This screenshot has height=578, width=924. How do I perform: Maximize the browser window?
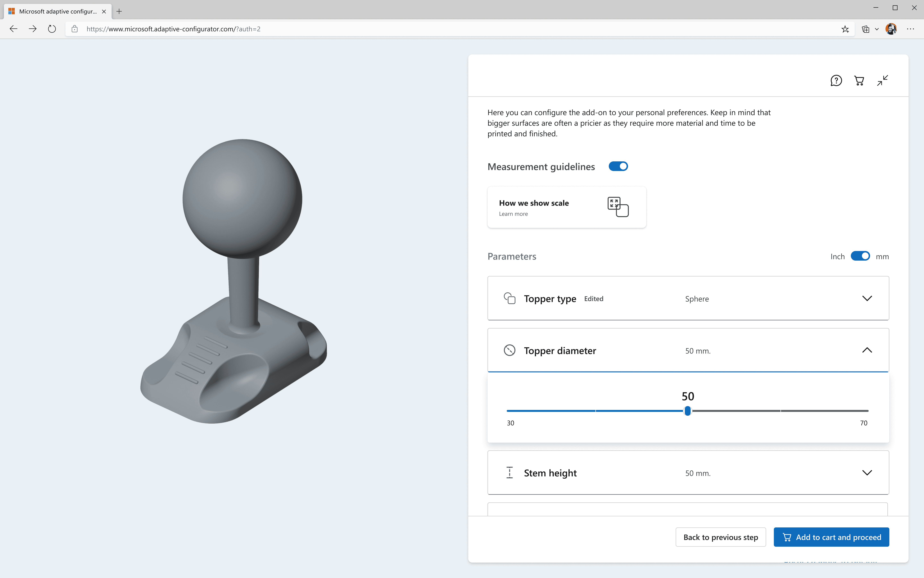click(895, 8)
